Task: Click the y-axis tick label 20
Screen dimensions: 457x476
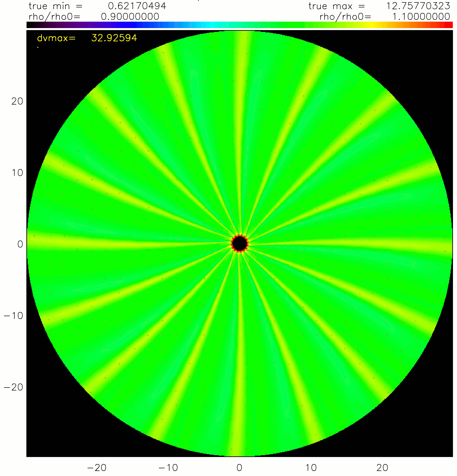Action: 17,101
